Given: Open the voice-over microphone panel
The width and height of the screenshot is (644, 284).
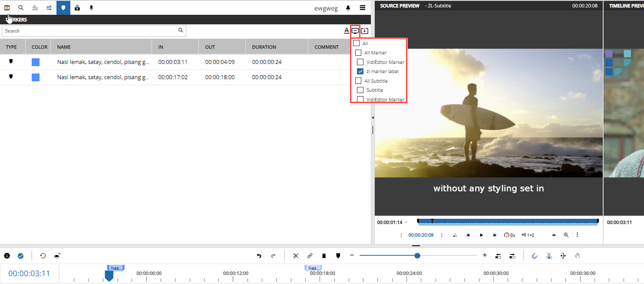Looking at the screenshot, I should click(x=91, y=8).
